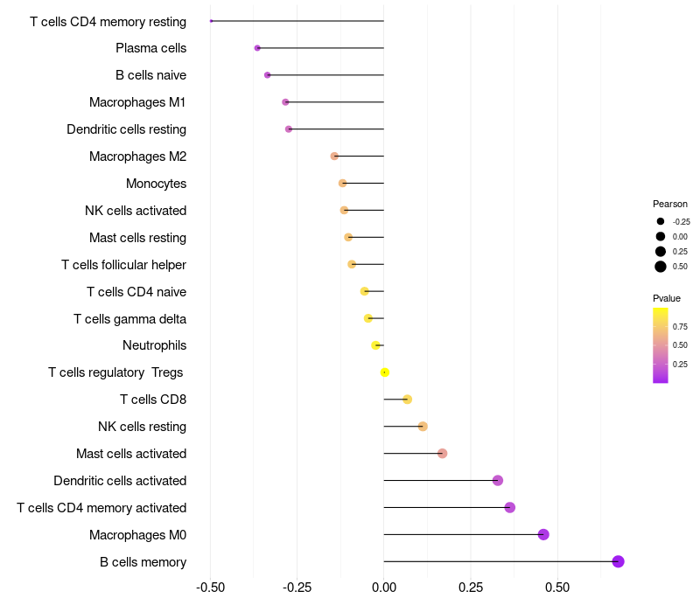Viewport: 700px width, 612px height.
Task: Click the "Pvalue" legend title
Action: pos(667,298)
